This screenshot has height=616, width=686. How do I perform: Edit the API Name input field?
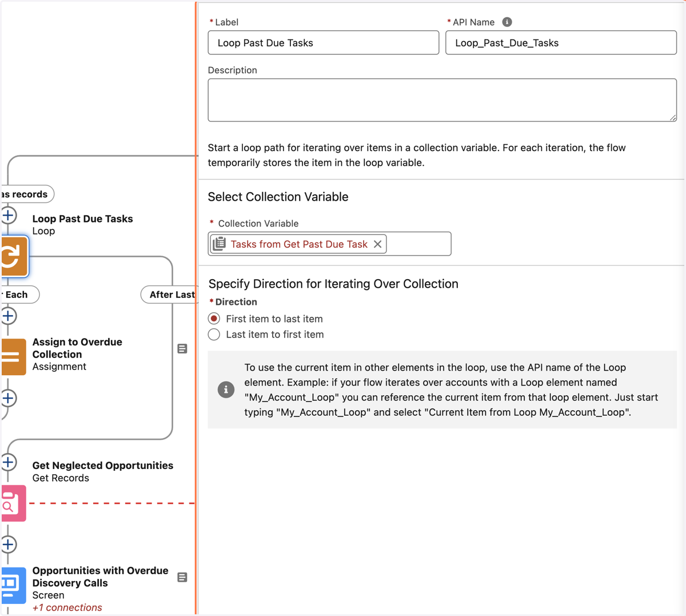tap(561, 43)
